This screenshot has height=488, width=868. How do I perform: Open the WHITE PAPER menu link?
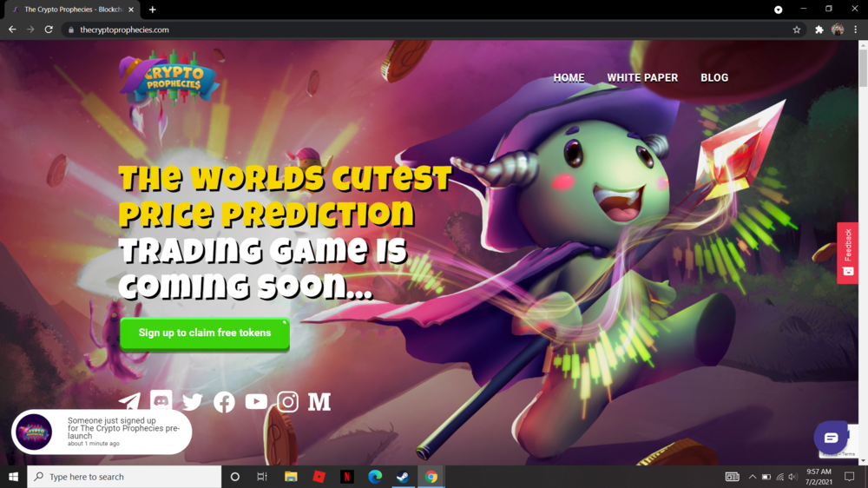(642, 77)
